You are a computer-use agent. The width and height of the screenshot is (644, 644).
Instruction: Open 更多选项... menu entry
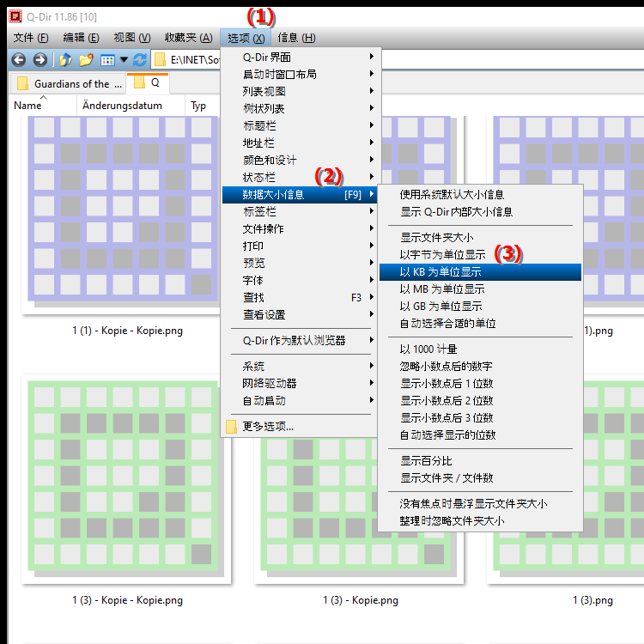[300, 426]
